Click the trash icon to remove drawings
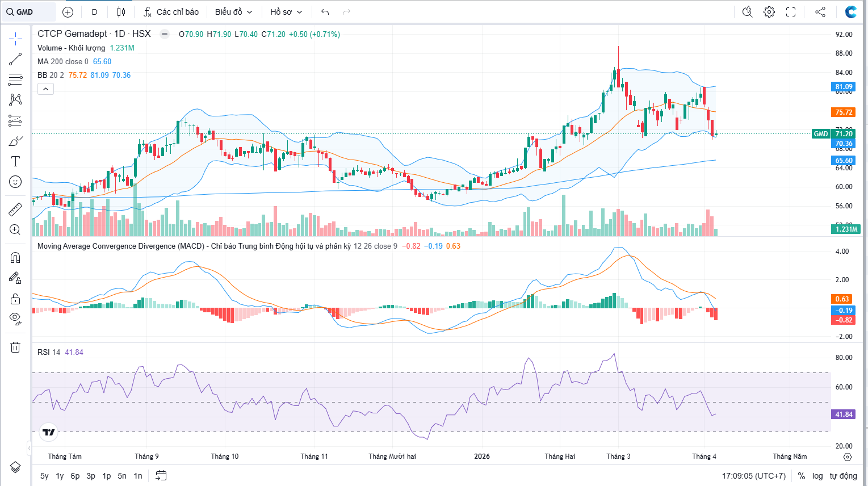 15,347
